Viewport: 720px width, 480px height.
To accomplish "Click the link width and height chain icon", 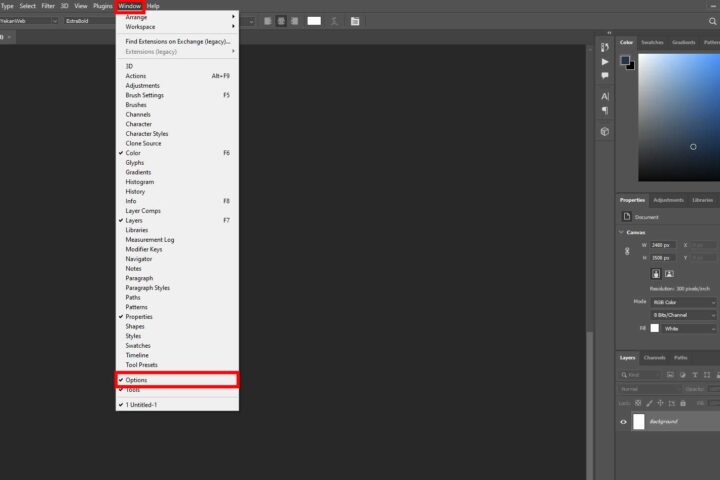I will click(x=627, y=251).
